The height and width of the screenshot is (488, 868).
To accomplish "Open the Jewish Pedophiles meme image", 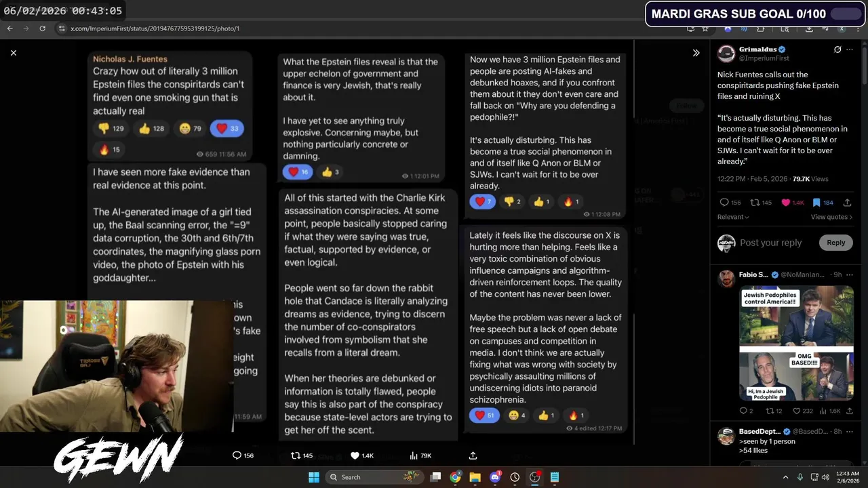I will coord(796,344).
